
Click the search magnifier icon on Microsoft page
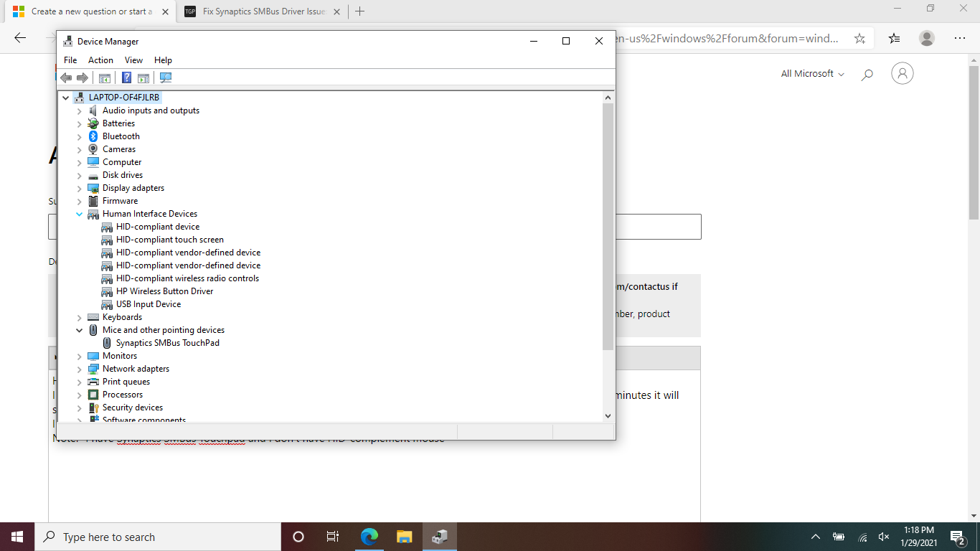pyautogui.click(x=867, y=74)
